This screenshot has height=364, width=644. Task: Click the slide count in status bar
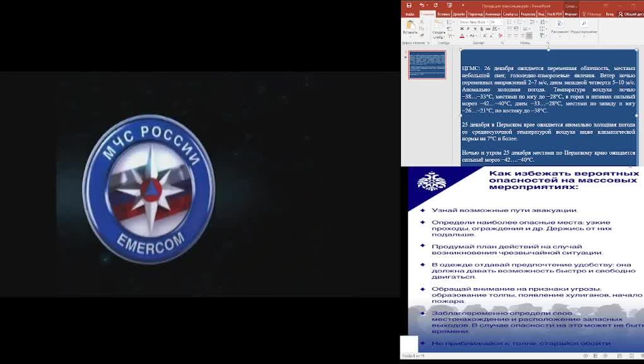(x=413, y=356)
